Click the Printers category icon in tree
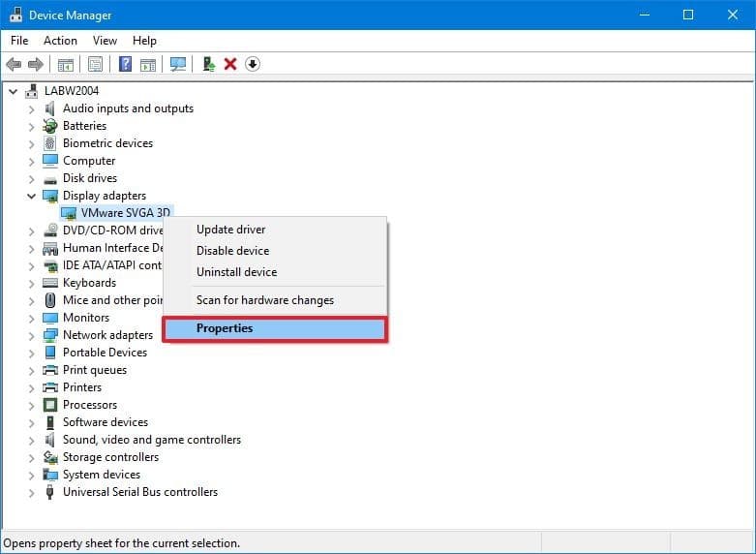The width and height of the screenshot is (756, 554). point(51,387)
